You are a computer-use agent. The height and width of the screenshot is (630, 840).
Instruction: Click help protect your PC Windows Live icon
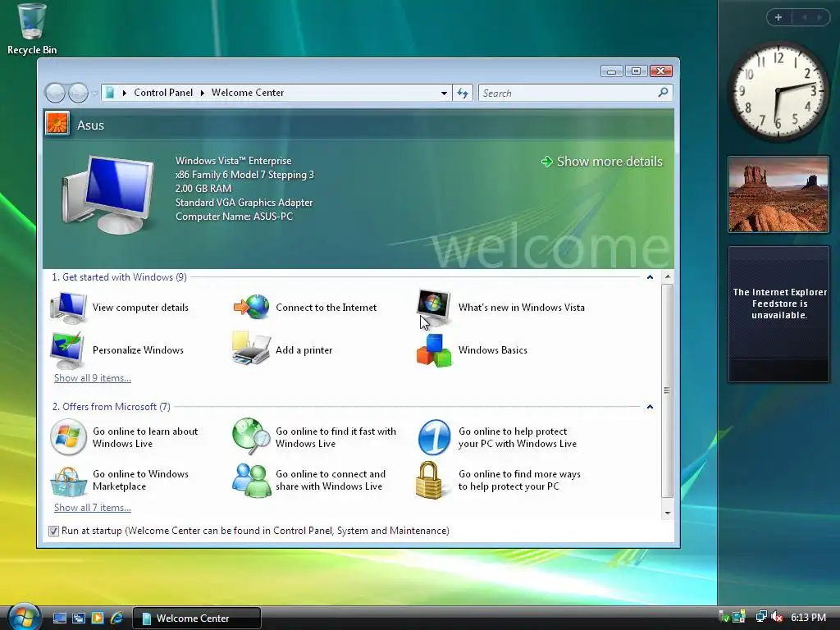(x=434, y=437)
